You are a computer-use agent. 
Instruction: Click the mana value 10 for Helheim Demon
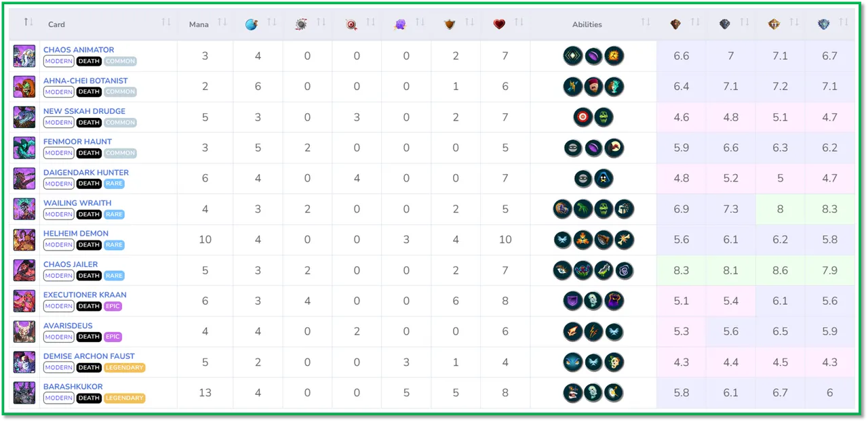click(205, 240)
